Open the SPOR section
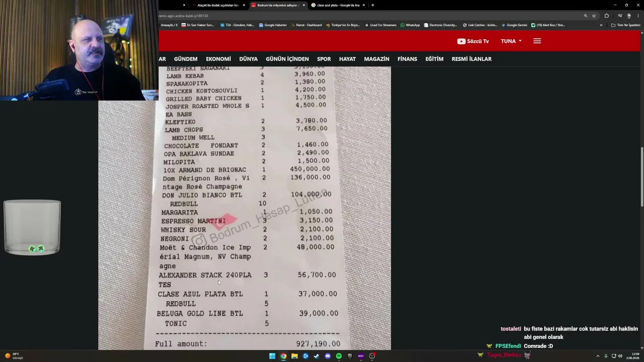 pyautogui.click(x=324, y=59)
